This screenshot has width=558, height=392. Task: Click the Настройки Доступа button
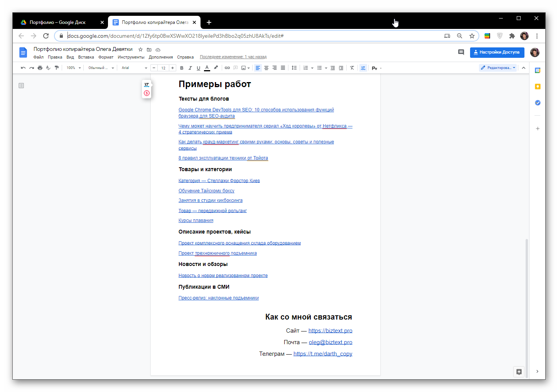pyautogui.click(x=497, y=52)
